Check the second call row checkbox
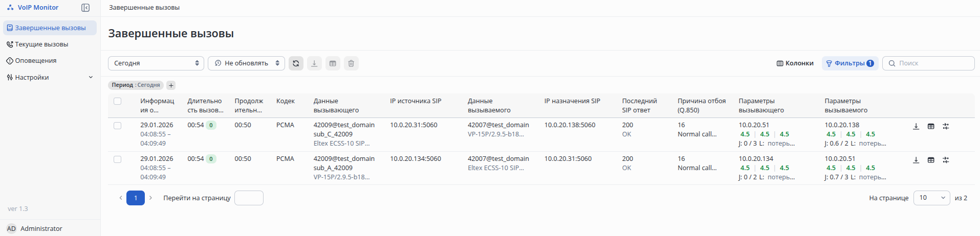The image size is (980, 236). pos(118,159)
